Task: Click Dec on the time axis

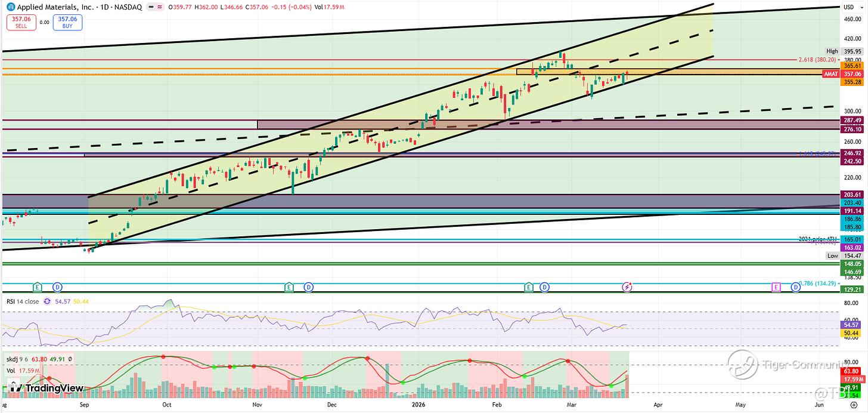Action: [332, 405]
